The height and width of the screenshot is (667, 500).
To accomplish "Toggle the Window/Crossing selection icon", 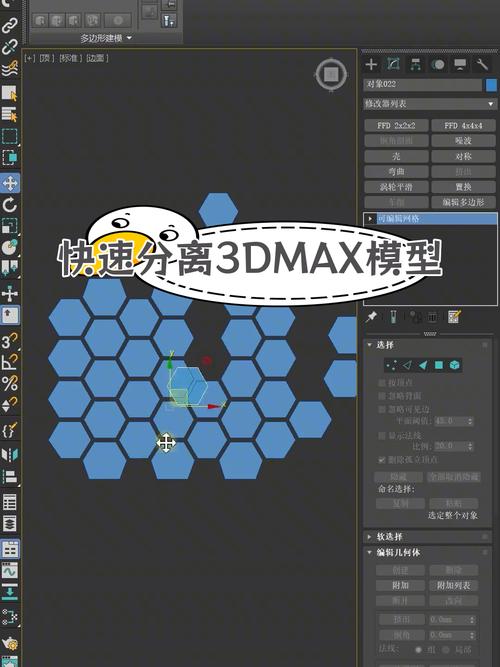I will point(9,158).
